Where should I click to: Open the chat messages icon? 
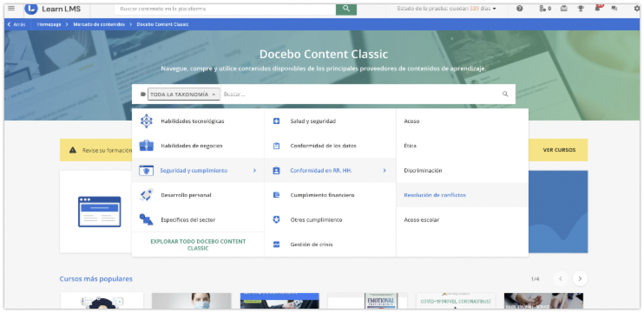click(614, 9)
